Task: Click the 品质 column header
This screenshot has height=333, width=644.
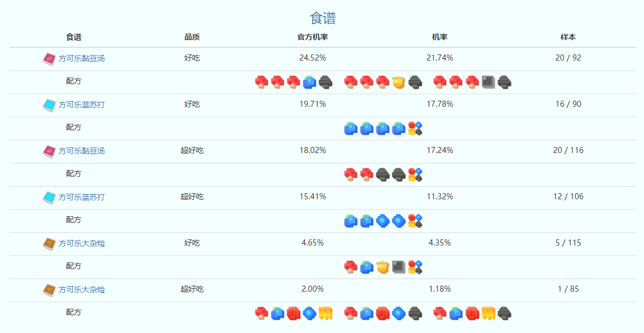Action: pyautogui.click(x=192, y=37)
